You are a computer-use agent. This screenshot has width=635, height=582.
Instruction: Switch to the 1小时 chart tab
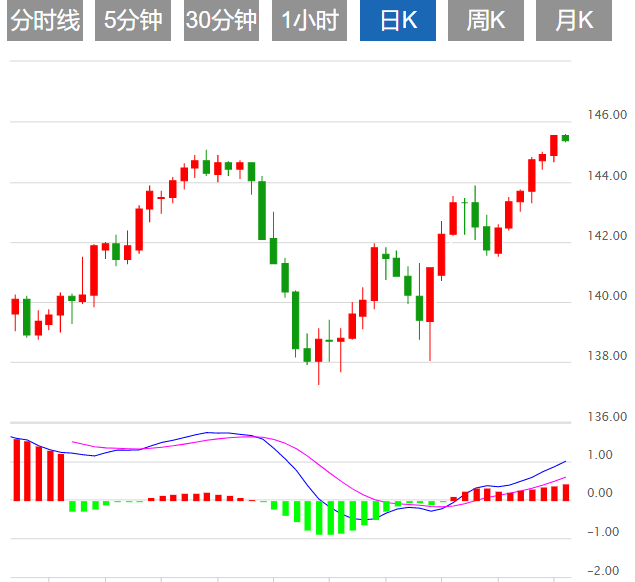click(x=310, y=21)
